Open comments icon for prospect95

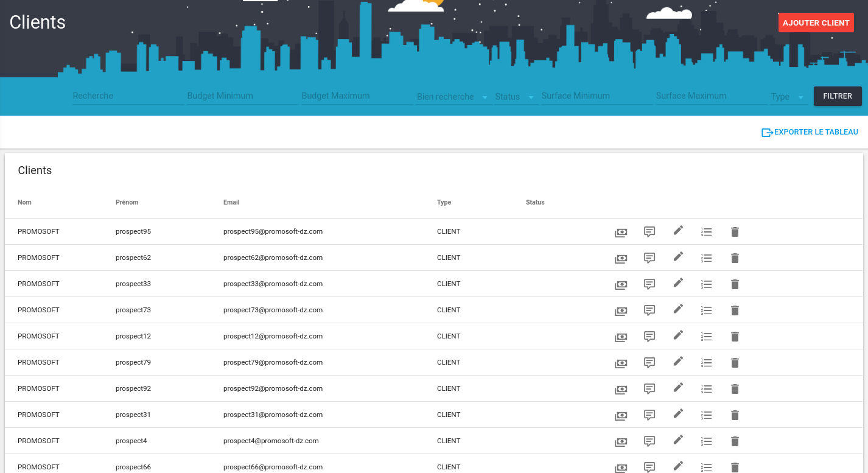tap(649, 232)
